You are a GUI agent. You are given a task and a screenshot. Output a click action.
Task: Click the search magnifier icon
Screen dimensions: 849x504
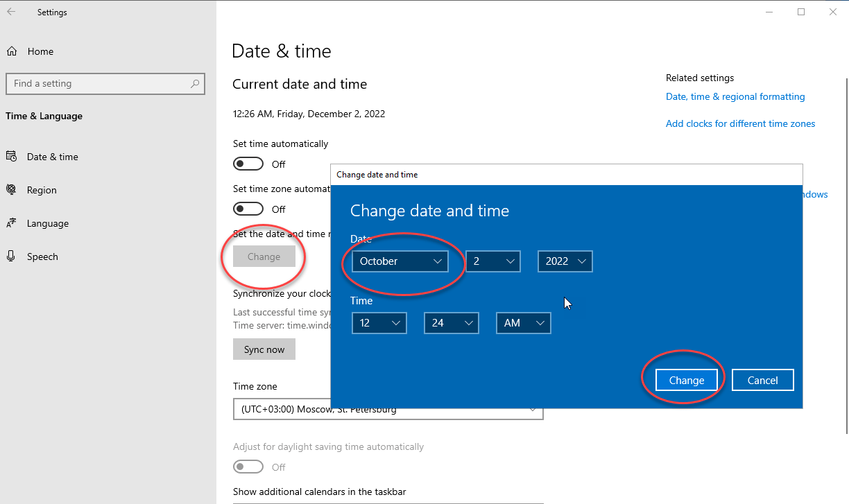[x=196, y=83]
